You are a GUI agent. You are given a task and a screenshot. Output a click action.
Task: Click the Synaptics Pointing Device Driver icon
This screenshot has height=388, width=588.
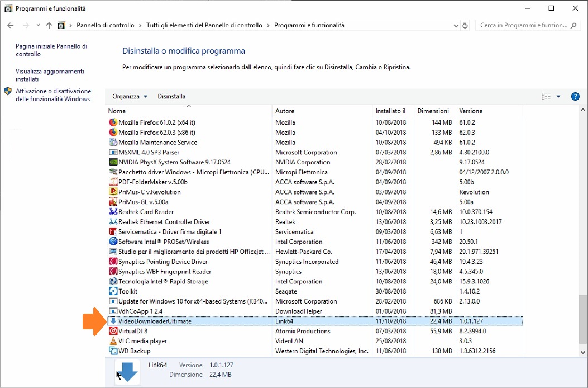tap(113, 262)
